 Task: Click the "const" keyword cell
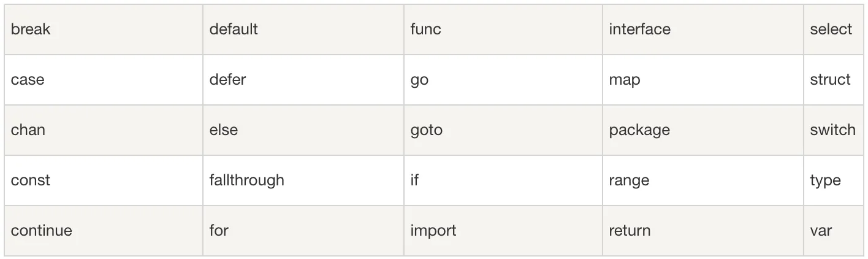point(31,180)
